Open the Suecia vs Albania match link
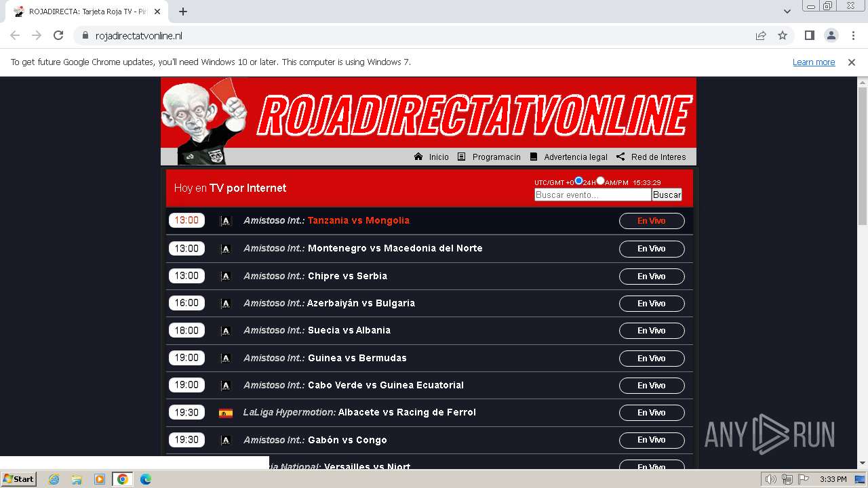The width and height of the screenshot is (868, 488). (x=349, y=330)
